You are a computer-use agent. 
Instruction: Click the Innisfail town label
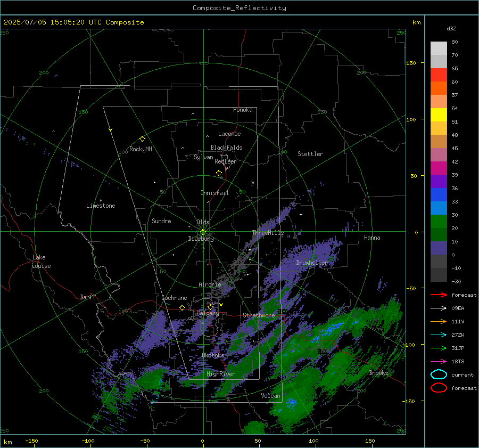click(214, 193)
